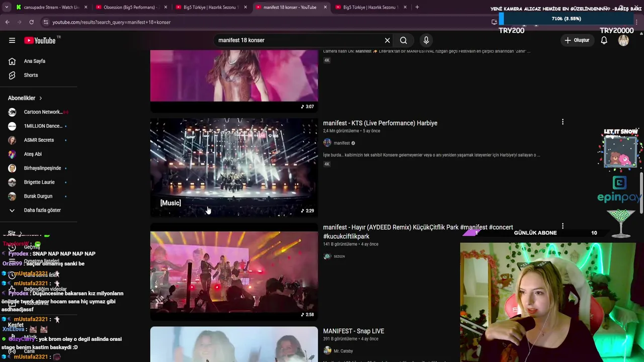Screen dimensions: 644x362
Task: Open new browser tab with plus
Action: (417, 7)
